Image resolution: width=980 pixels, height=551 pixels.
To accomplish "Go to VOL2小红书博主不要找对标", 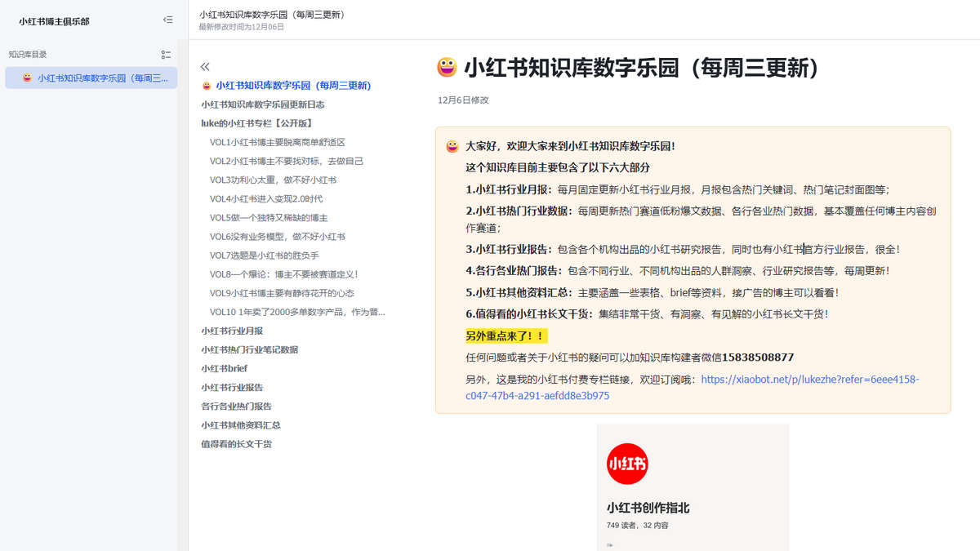I will point(287,161).
